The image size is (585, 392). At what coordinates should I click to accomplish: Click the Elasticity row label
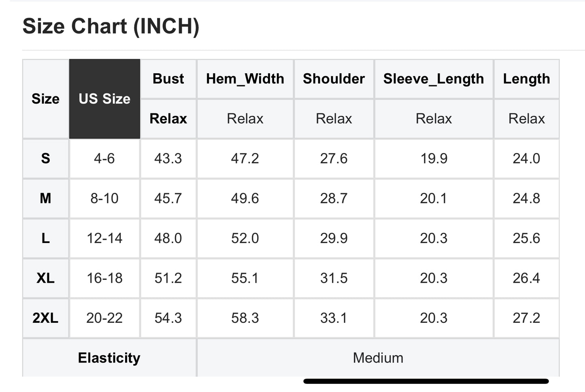109,358
